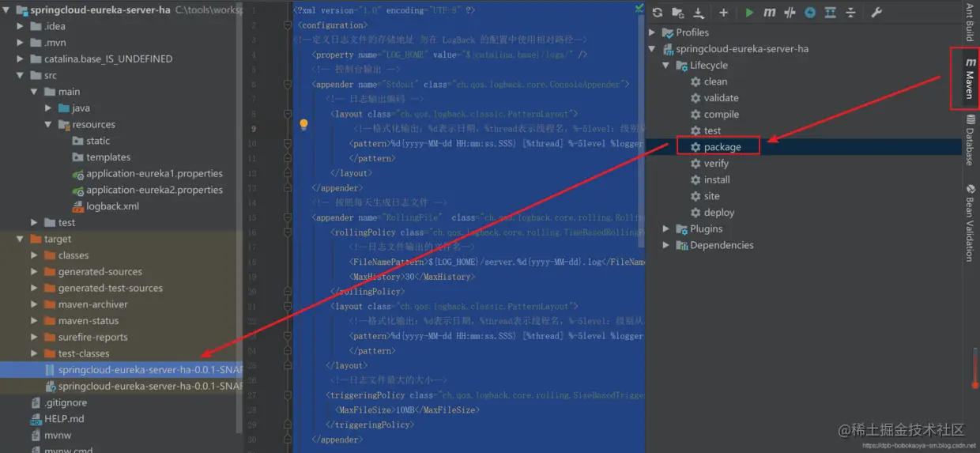Select the compile lifecycle goal
The image size is (980, 453).
tap(714, 115)
